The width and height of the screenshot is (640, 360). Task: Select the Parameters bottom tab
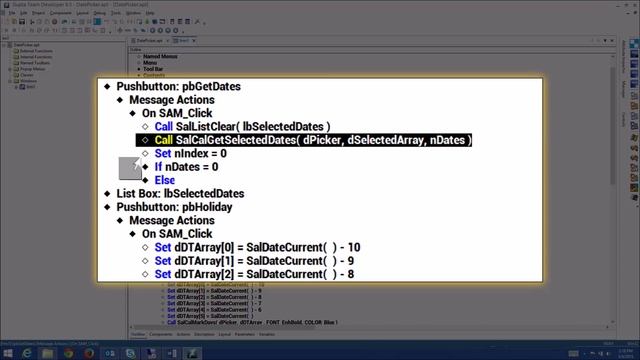coord(244,334)
